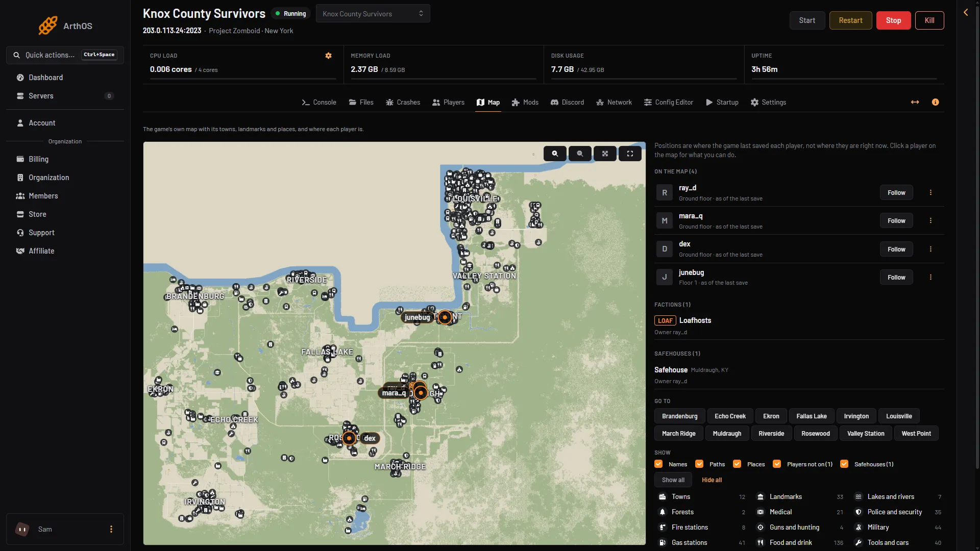Jump the map to Muldraugh
Viewport: 980px width, 551px height.
(727, 434)
